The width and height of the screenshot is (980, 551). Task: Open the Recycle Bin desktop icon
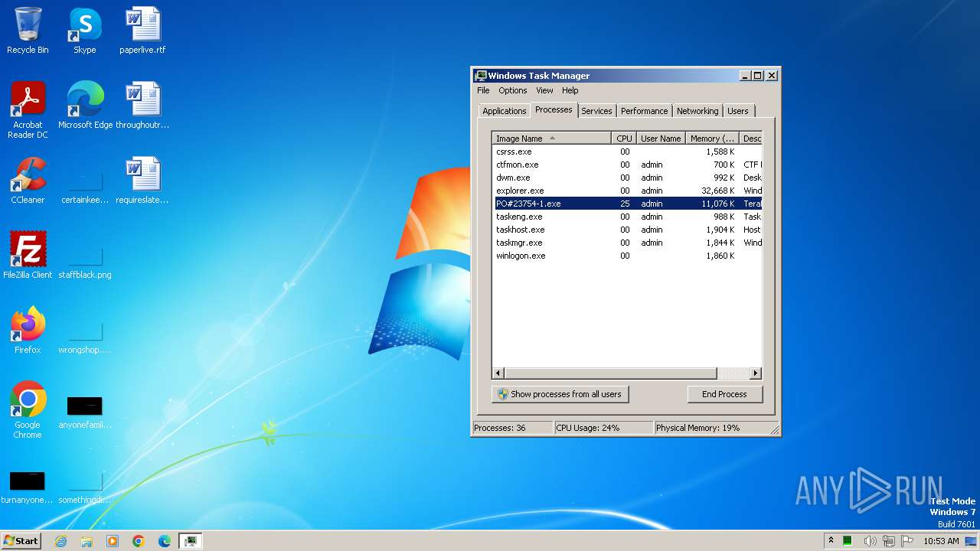[x=28, y=31]
